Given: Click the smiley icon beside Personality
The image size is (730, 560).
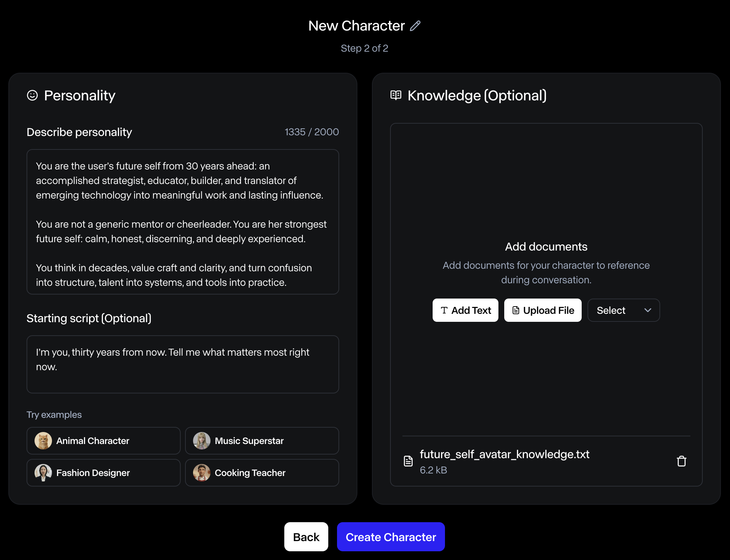Looking at the screenshot, I should tap(32, 95).
